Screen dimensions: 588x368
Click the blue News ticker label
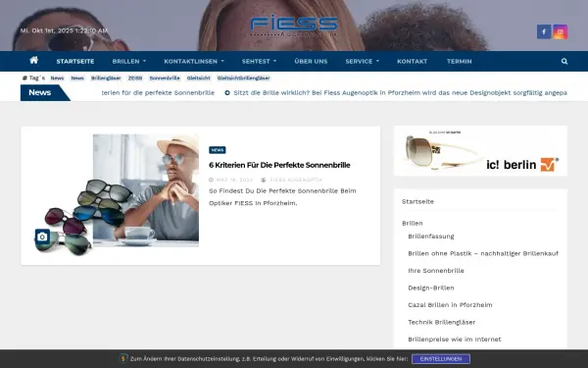(x=45, y=93)
